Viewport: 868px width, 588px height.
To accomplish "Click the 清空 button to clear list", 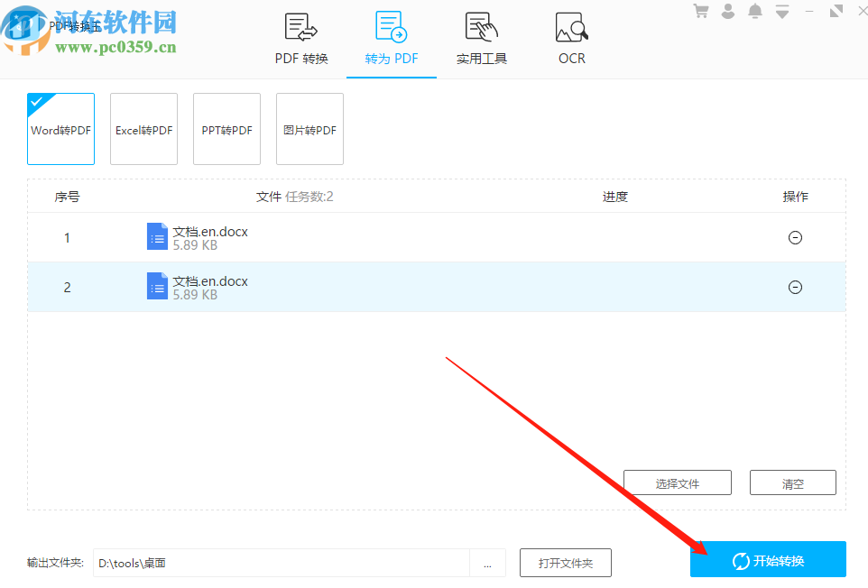I will [x=792, y=482].
